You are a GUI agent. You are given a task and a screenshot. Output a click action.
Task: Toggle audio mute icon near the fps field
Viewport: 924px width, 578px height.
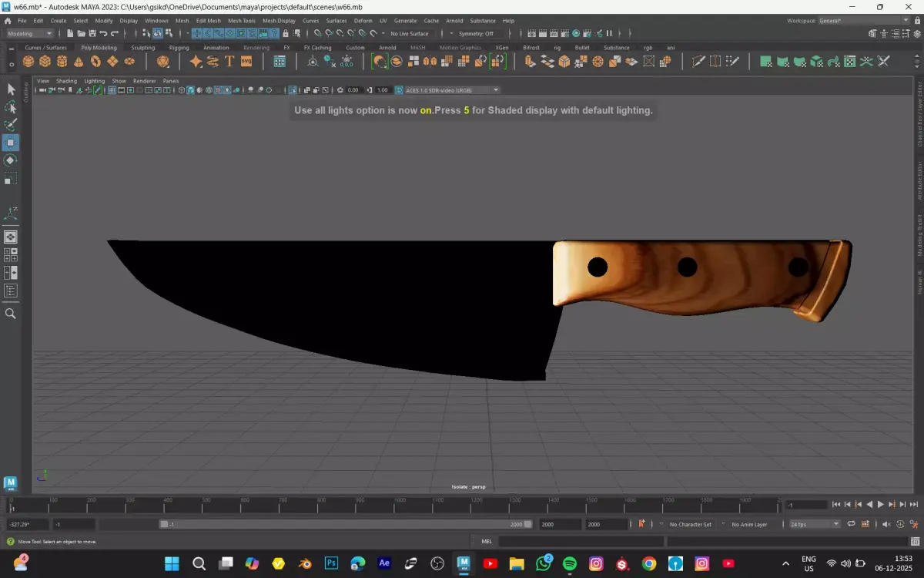tap(886, 524)
